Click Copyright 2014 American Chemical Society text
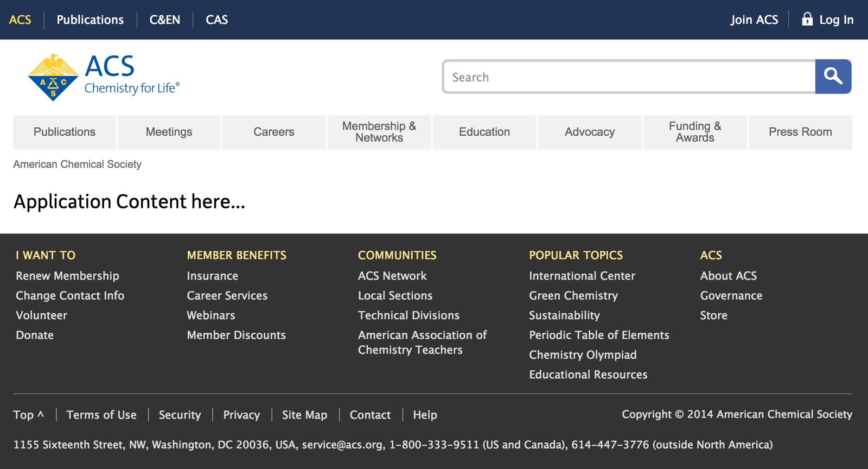868x469 pixels. [x=737, y=414]
